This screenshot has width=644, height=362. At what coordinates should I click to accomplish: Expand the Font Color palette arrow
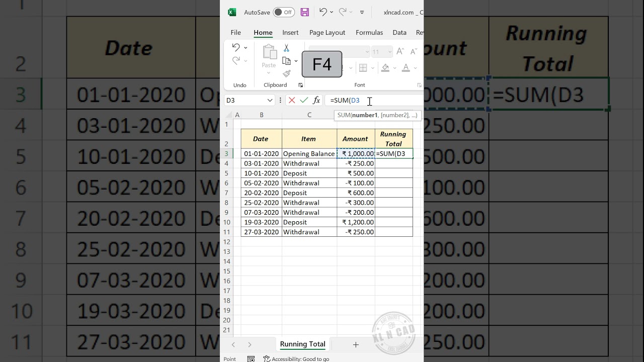click(417, 67)
